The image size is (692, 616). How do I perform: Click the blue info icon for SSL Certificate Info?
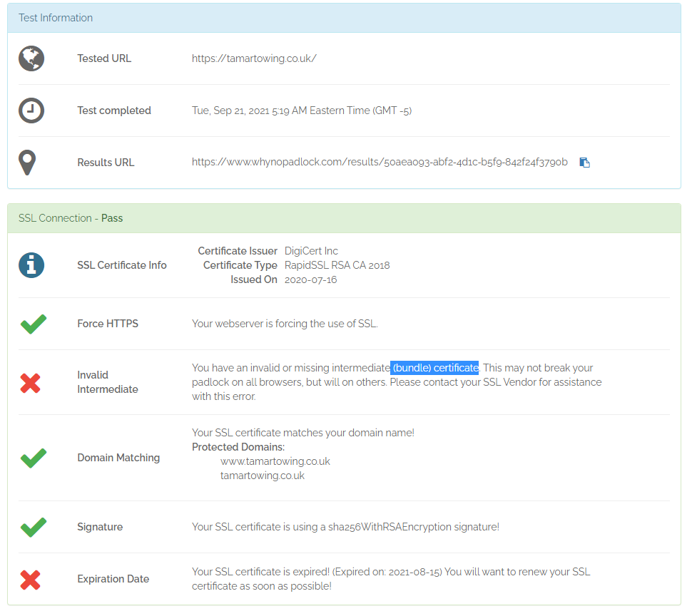pos(31,265)
